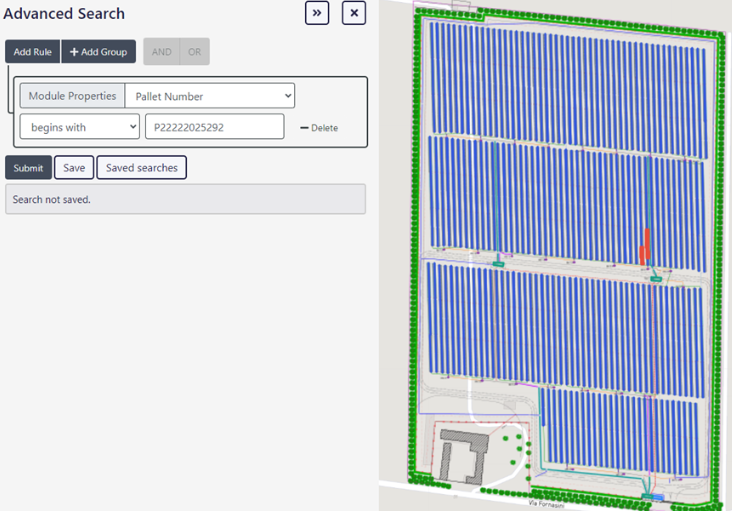Image resolution: width=732 pixels, height=511 pixels.
Task: Delete the Pallet Number rule
Action: click(319, 128)
